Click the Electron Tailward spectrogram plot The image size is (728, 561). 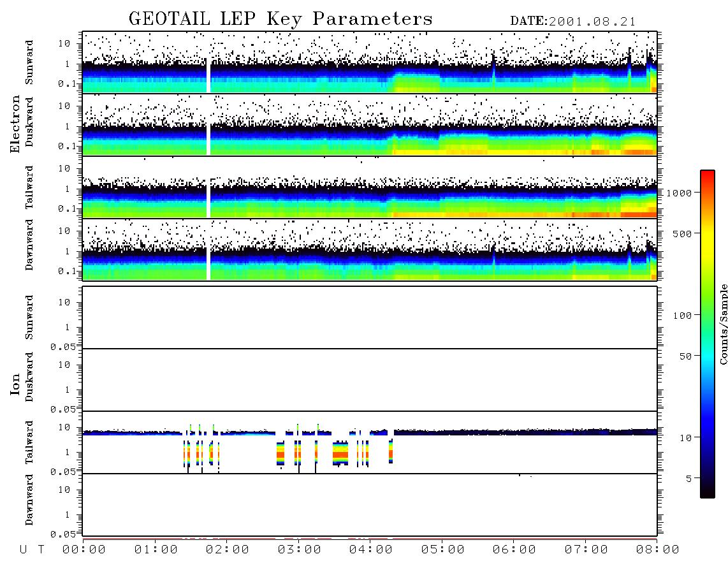[370, 187]
